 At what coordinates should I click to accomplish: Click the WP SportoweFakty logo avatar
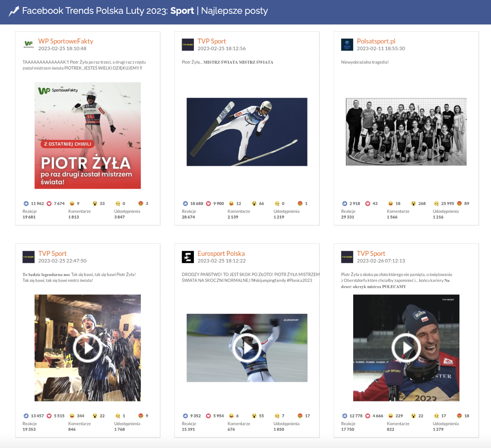click(x=29, y=45)
